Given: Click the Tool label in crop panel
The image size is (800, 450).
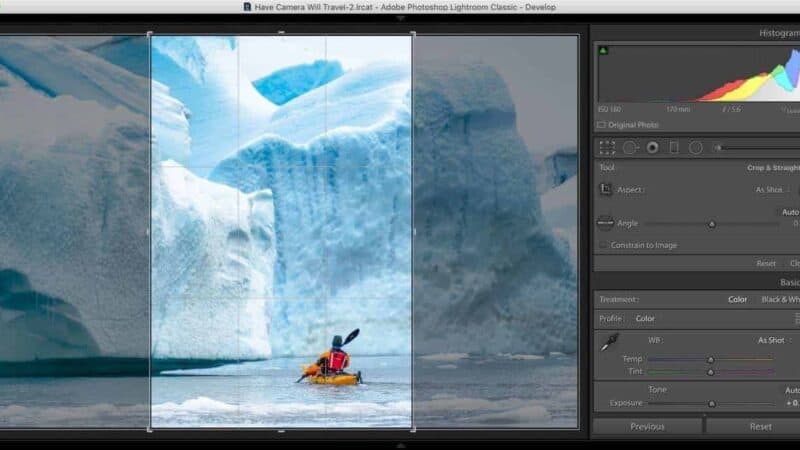Looking at the screenshot, I should point(607,167).
